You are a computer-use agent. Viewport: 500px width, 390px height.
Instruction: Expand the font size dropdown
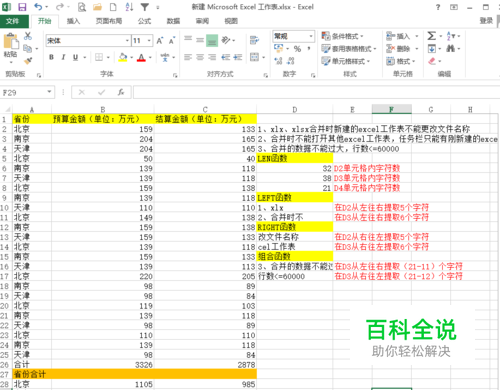(149, 41)
